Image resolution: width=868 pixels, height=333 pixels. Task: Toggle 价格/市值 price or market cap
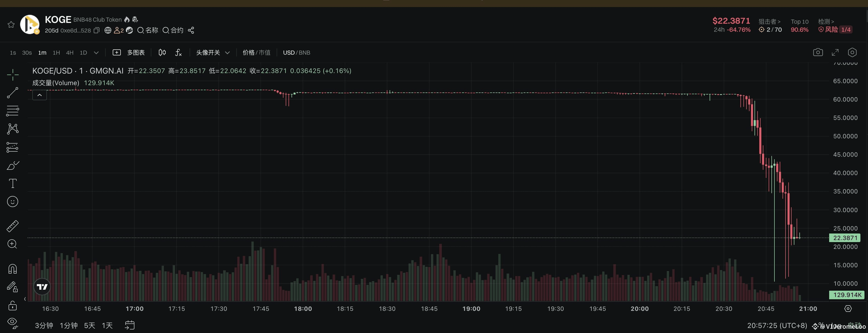click(x=256, y=53)
